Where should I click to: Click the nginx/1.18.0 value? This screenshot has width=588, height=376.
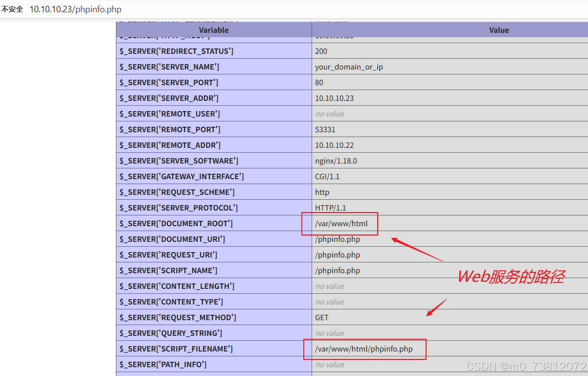pos(336,161)
